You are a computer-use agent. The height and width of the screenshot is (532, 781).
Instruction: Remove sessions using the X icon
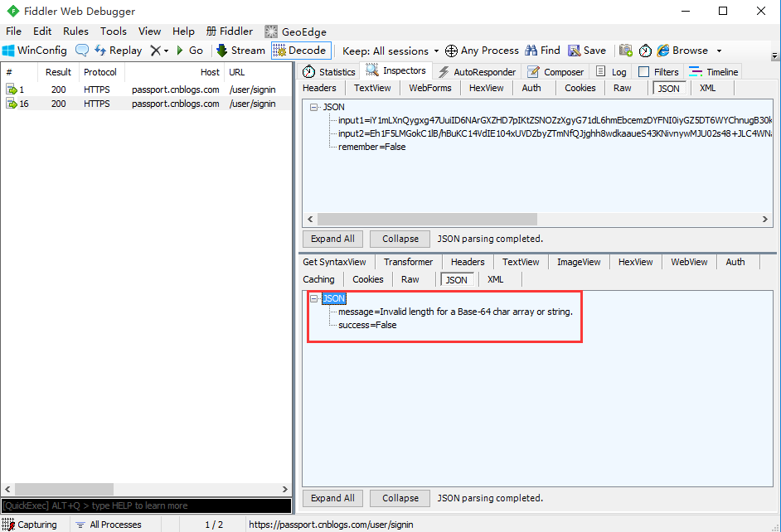(x=156, y=50)
